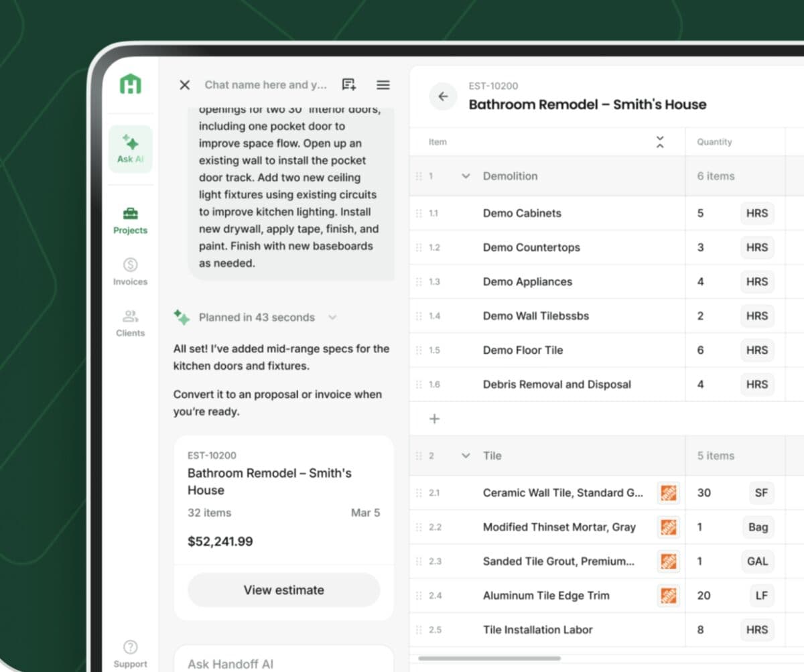Open the Ask AI section in the sidebar
Viewport: 804px width, 672px height.
[130, 149]
